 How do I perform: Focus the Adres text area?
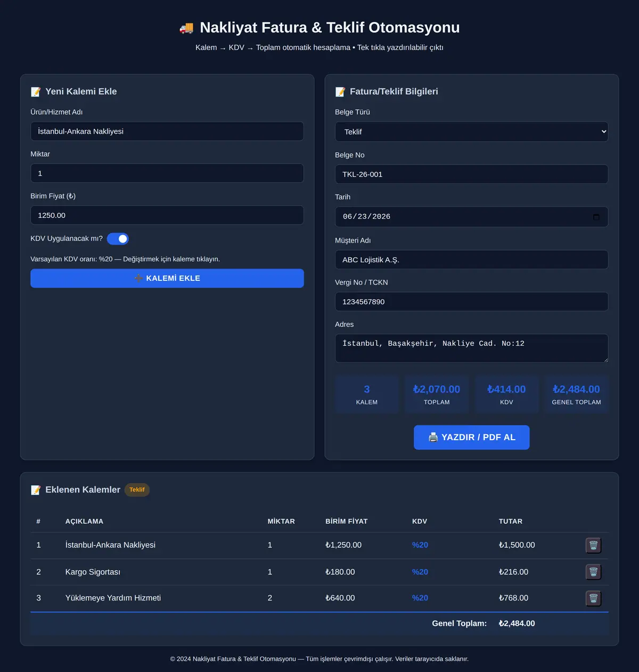pyautogui.click(x=471, y=349)
